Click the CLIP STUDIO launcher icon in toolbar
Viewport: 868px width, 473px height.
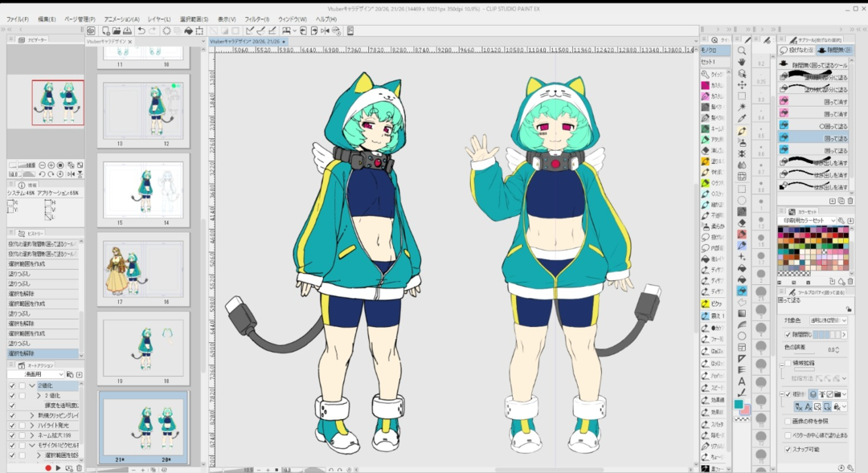point(91,31)
